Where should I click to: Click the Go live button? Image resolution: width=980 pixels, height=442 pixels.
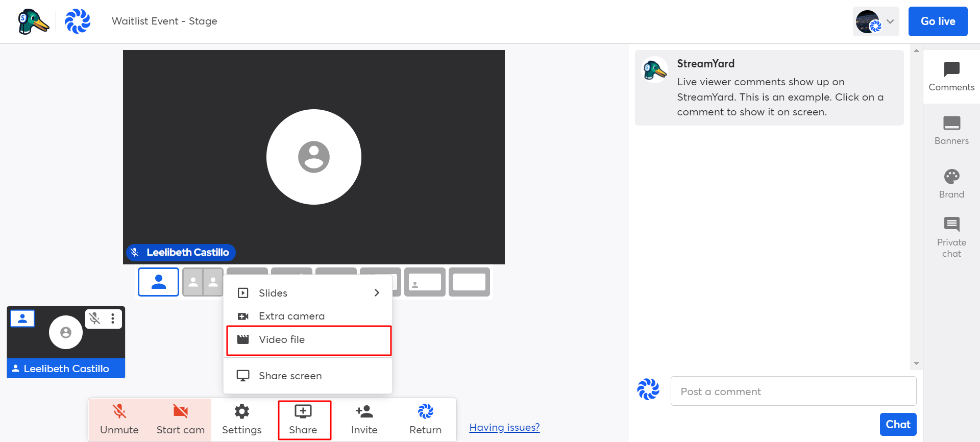pyautogui.click(x=938, y=21)
